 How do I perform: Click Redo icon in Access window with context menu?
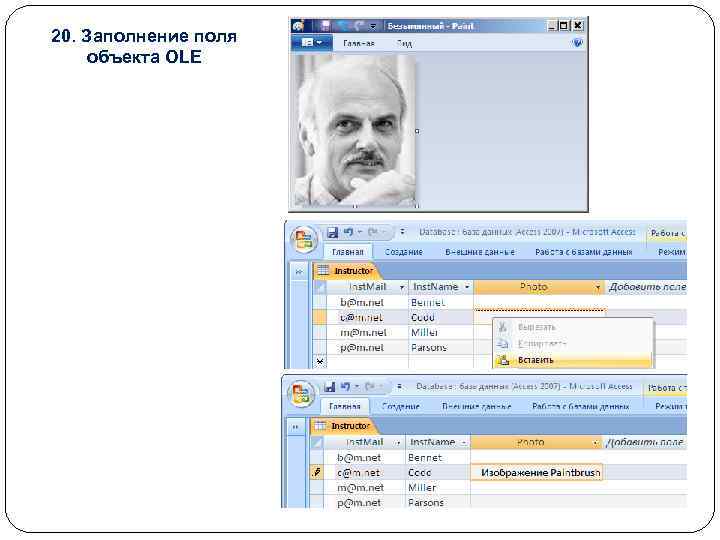point(372,232)
